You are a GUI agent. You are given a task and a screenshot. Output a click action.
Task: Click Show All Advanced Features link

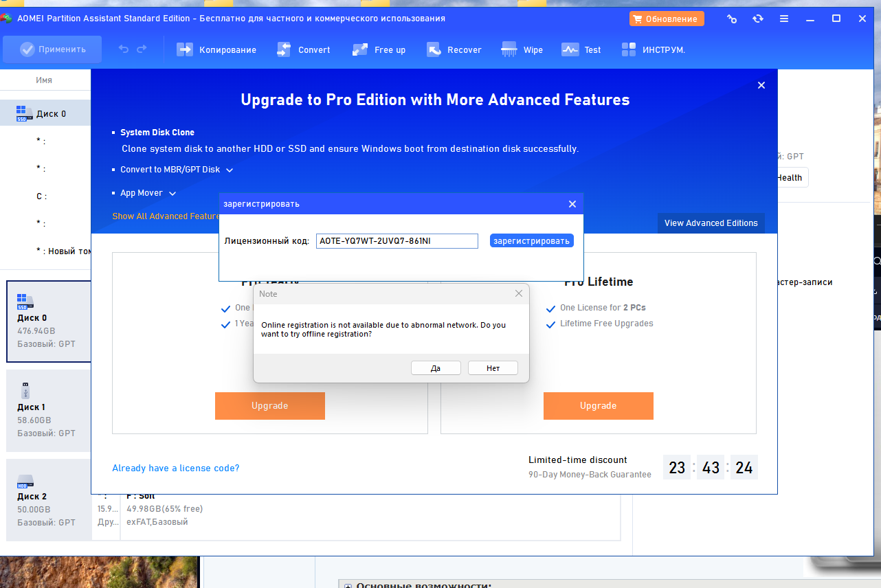tap(166, 216)
